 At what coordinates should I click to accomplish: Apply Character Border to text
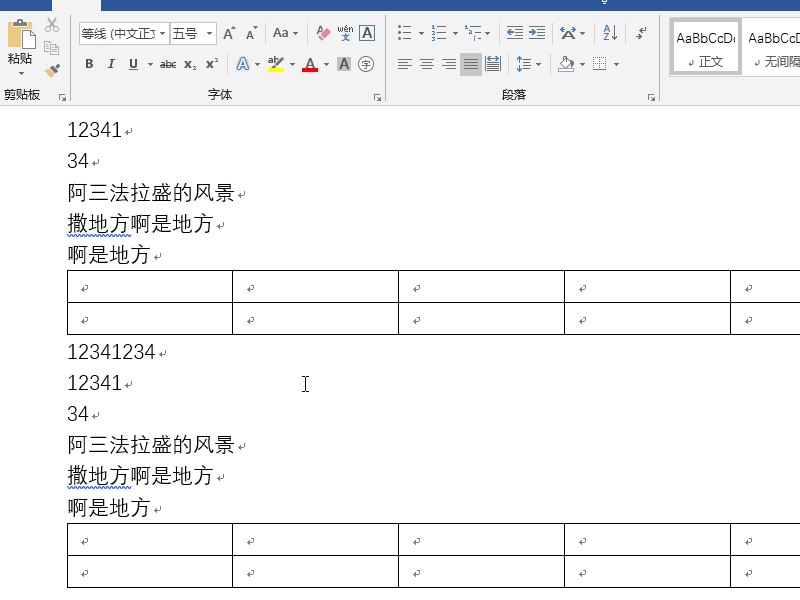point(367,34)
